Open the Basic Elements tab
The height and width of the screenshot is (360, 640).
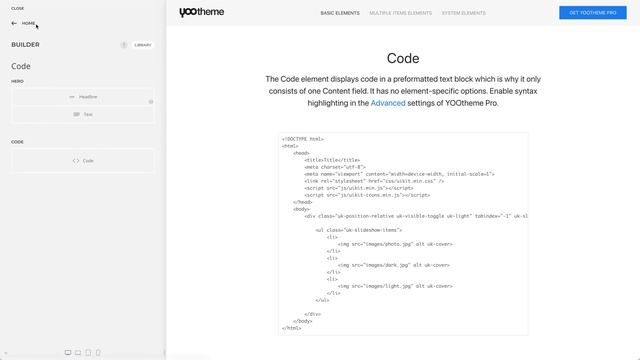point(340,13)
